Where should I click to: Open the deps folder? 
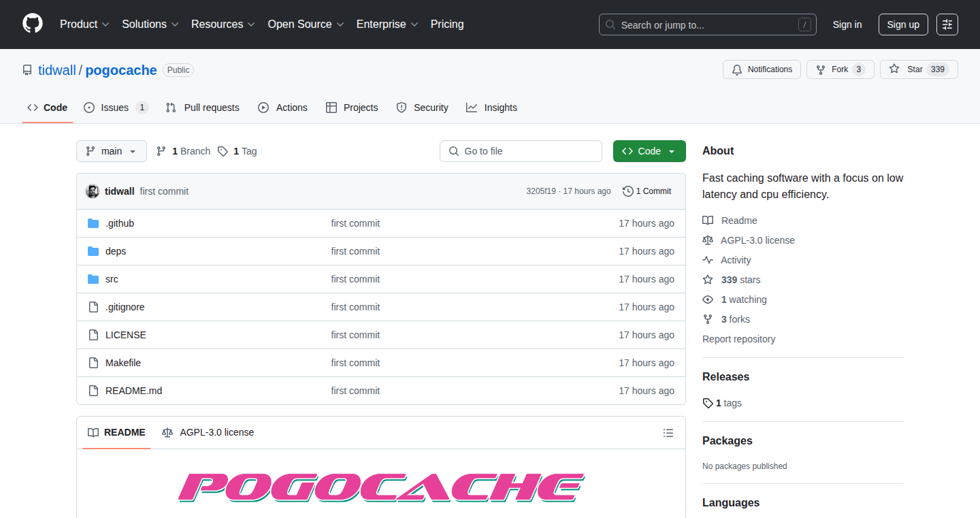pyautogui.click(x=116, y=251)
